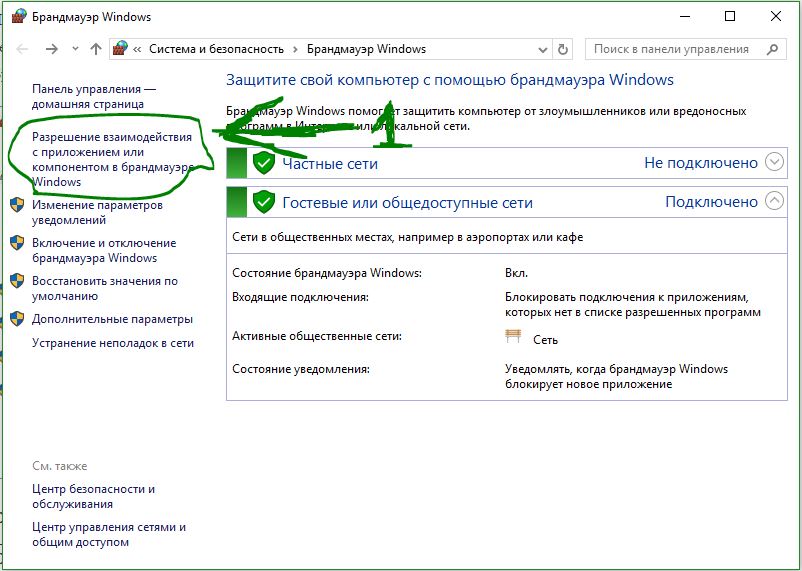Open recent locations dropdown arrow
802x571 pixels.
(76, 49)
